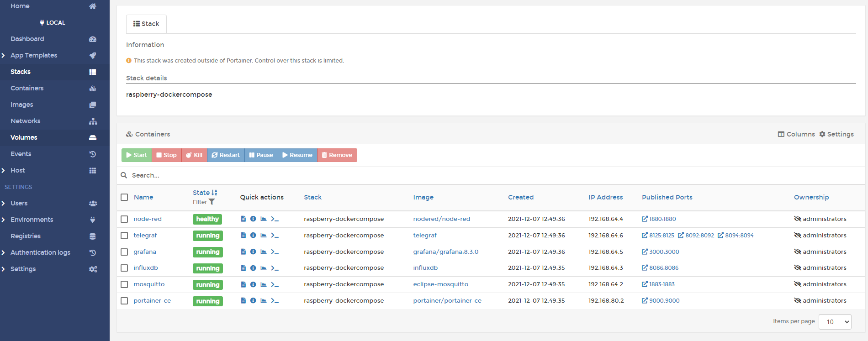The width and height of the screenshot is (868, 341).
Task: Click the inspect icon for portainer-ce
Action: pos(253,301)
